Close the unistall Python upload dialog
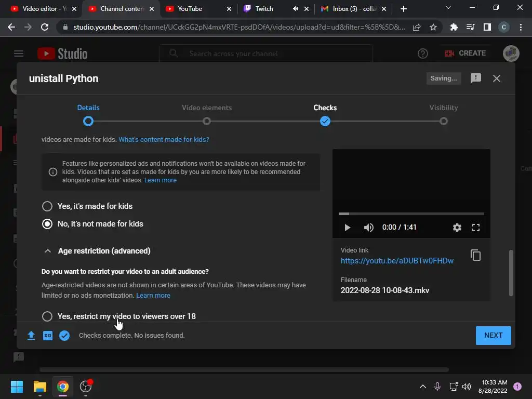The image size is (532, 399). pos(496,78)
